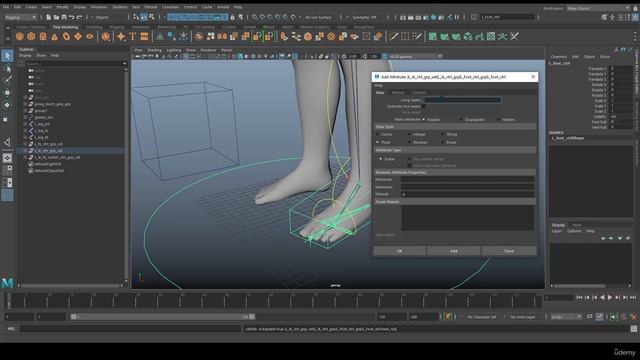This screenshot has width=640, height=360.
Task: Click the current frame marker on timeline
Action: click(8, 301)
